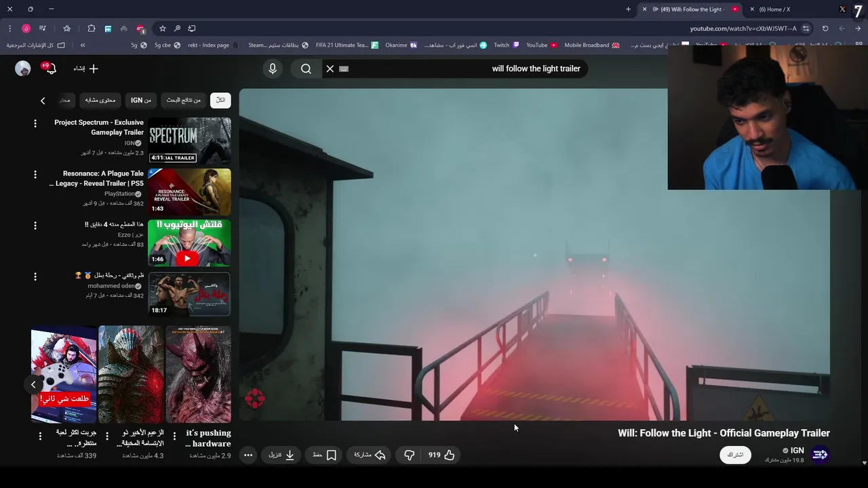Viewport: 868px width, 488px height.
Task: Click the تنزيل download button
Action: [281, 455]
